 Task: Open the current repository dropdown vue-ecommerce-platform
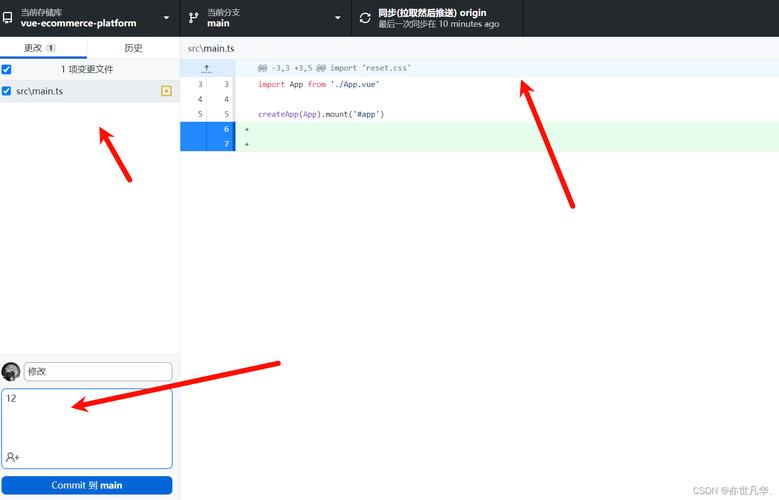pos(89,18)
